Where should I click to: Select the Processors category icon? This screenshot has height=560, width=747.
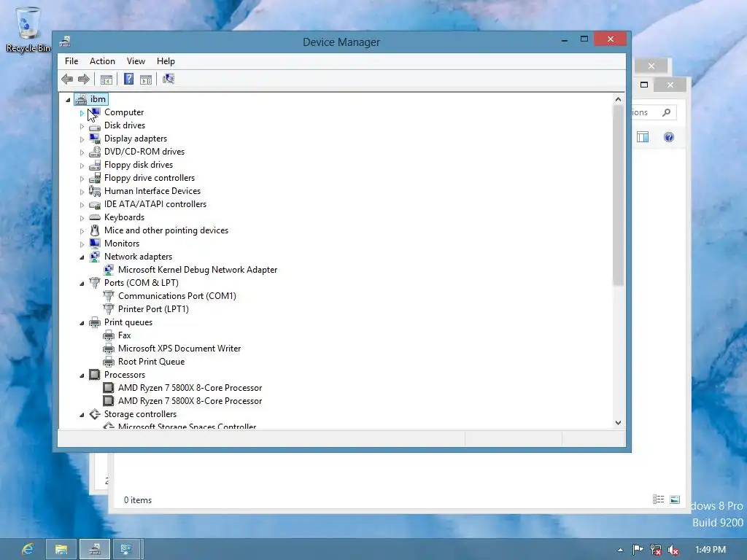tap(95, 375)
